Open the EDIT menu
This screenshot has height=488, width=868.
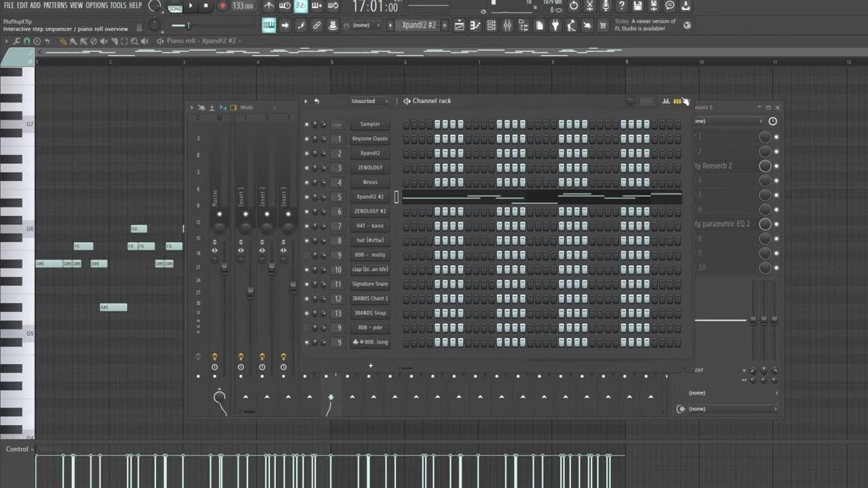click(22, 5)
